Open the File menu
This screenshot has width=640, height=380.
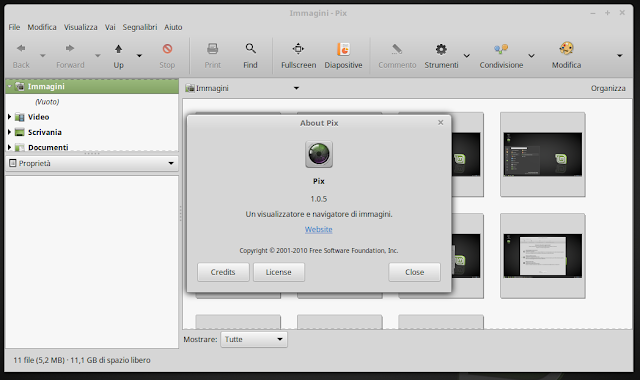point(14,27)
